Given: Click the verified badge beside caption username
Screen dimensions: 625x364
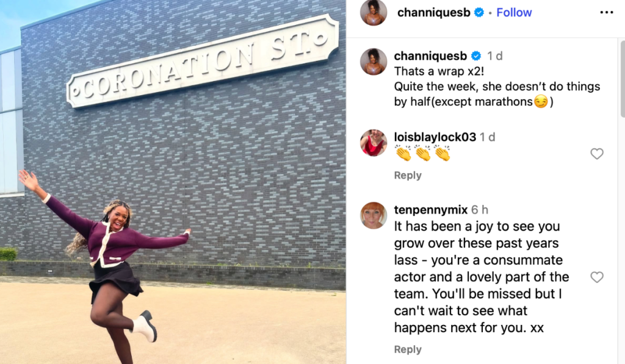Looking at the screenshot, I should point(476,55).
